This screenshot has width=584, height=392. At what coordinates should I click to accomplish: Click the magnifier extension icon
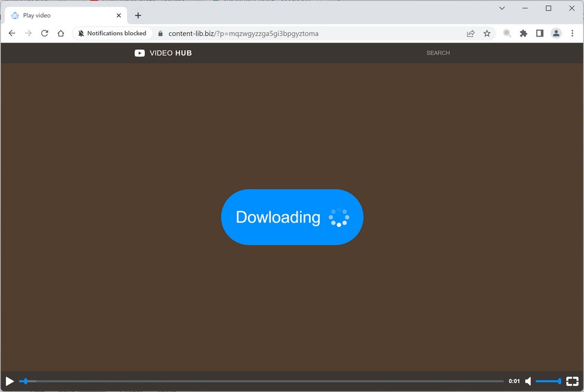(507, 34)
